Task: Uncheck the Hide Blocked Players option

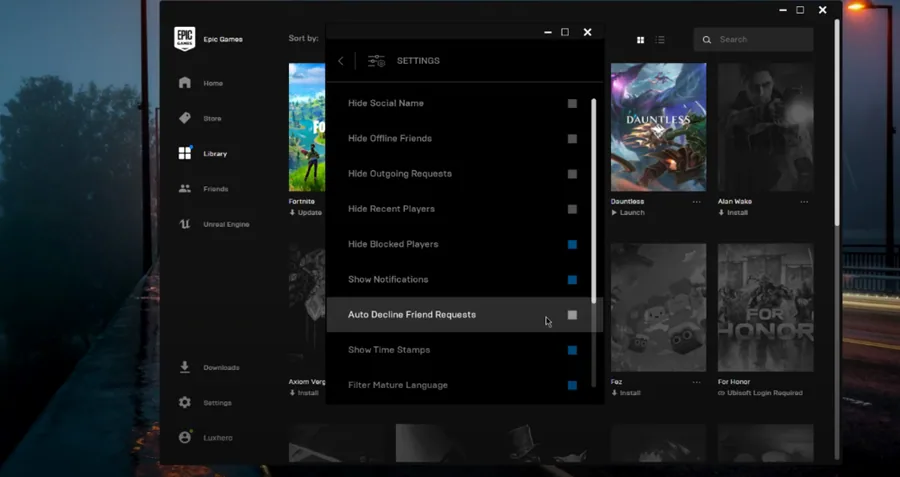Action: (572, 245)
